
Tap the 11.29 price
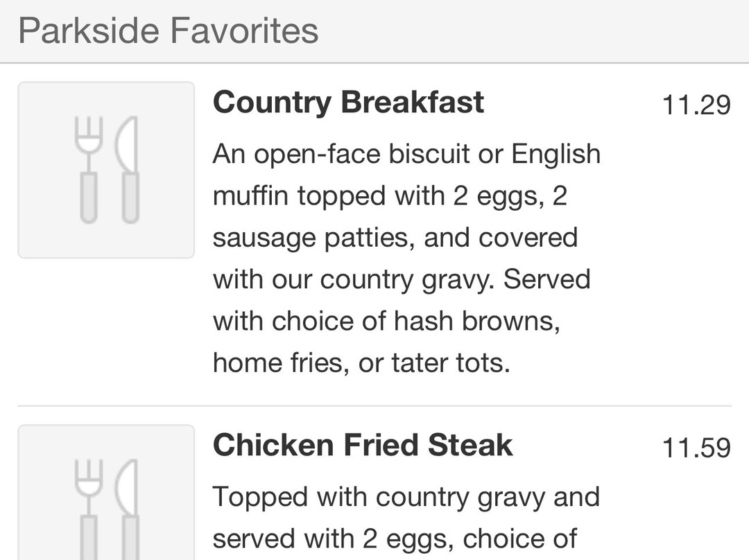(x=696, y=105)
